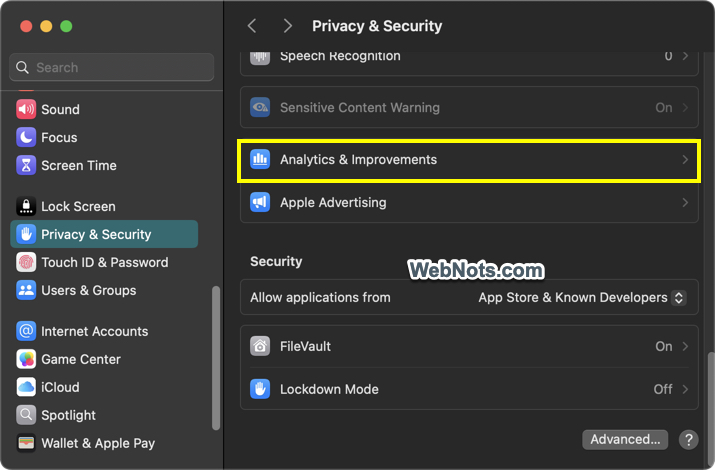
Task: Click 'App Store & Known Developers' value
Action: [x=573, y=298]
